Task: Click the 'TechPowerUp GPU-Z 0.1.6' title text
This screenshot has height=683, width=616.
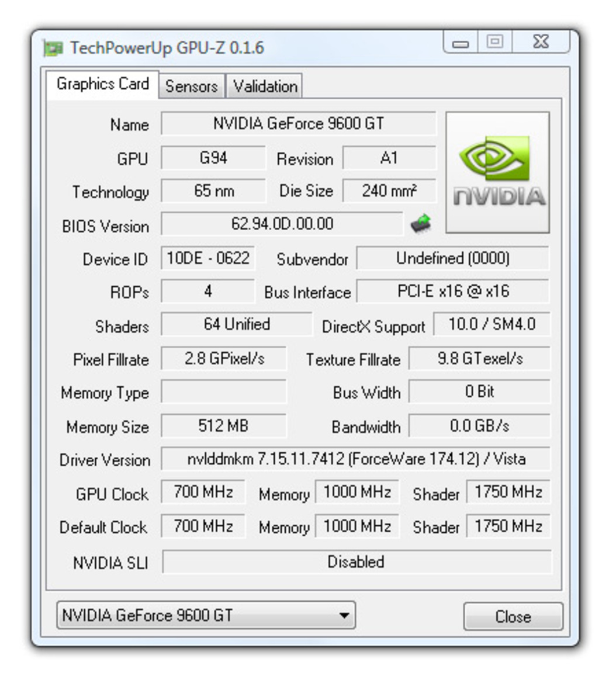Action: click(167, 48)
